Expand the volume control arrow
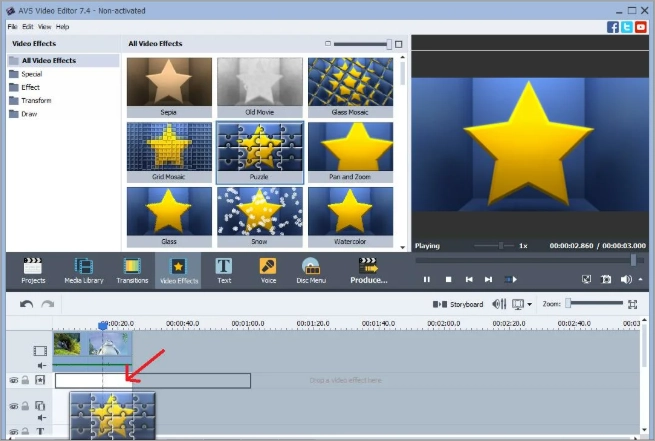This screenshot has width=655, height=441. [640, 279]
